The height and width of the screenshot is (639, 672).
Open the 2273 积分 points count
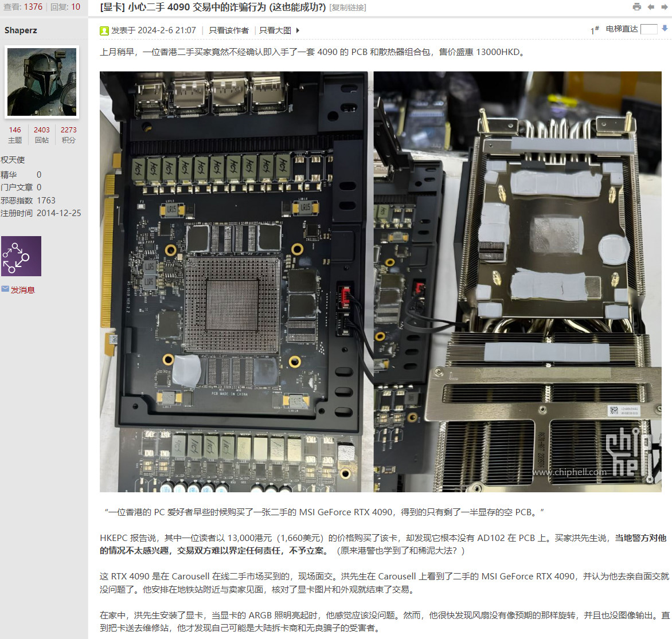tap(68, 135)
